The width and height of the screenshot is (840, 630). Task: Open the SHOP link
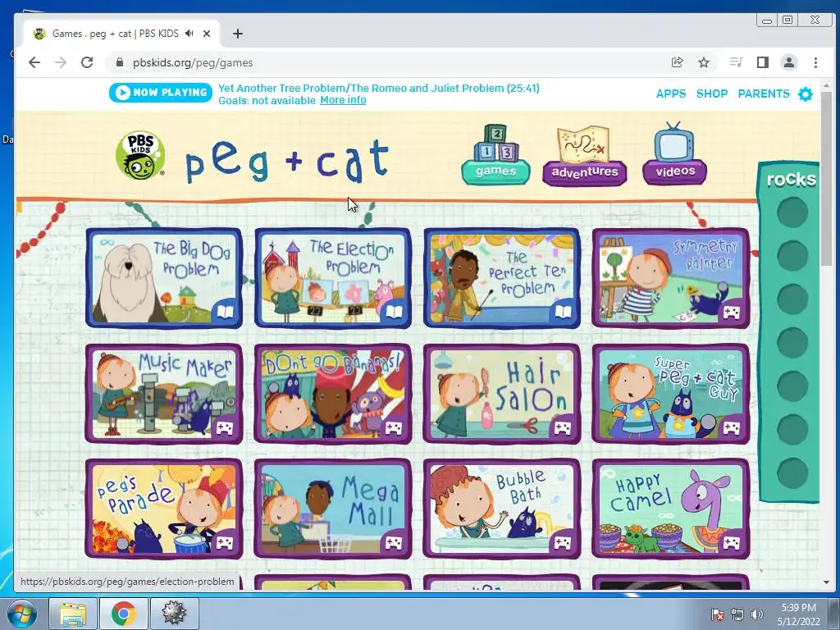pos(712,94)
